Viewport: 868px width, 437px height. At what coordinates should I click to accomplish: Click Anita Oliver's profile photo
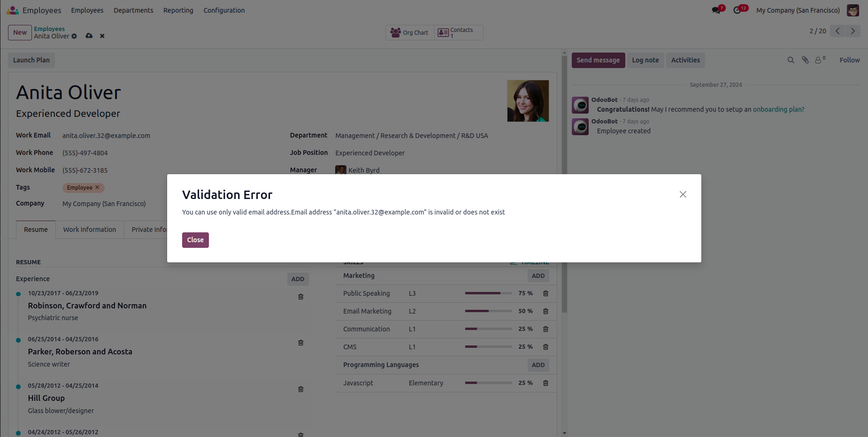(528, 101)
